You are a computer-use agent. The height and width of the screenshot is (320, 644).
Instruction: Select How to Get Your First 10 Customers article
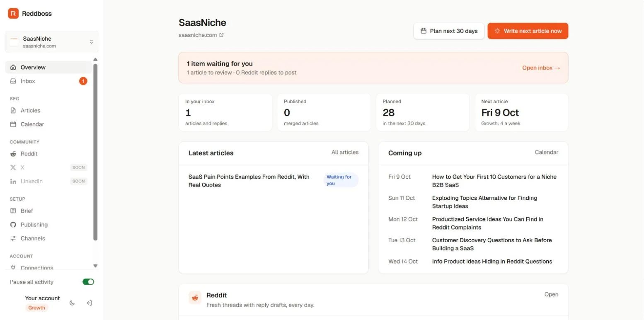(x=494, y=181)
